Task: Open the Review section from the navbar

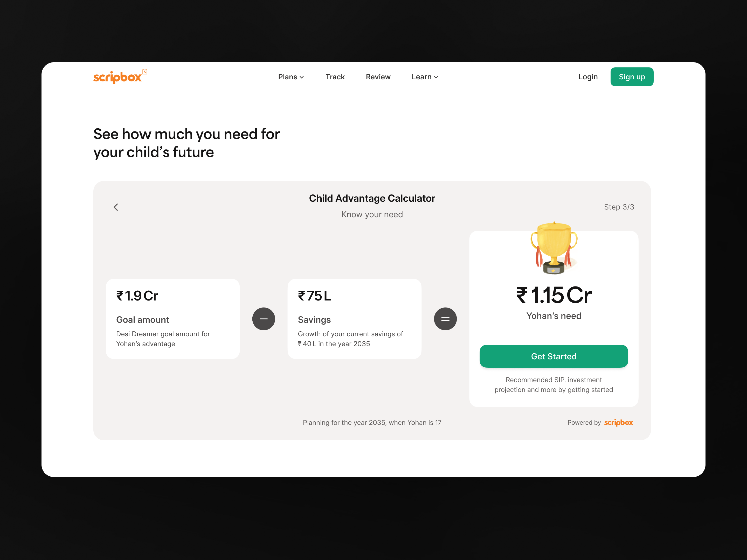Action: click(378, 77)
